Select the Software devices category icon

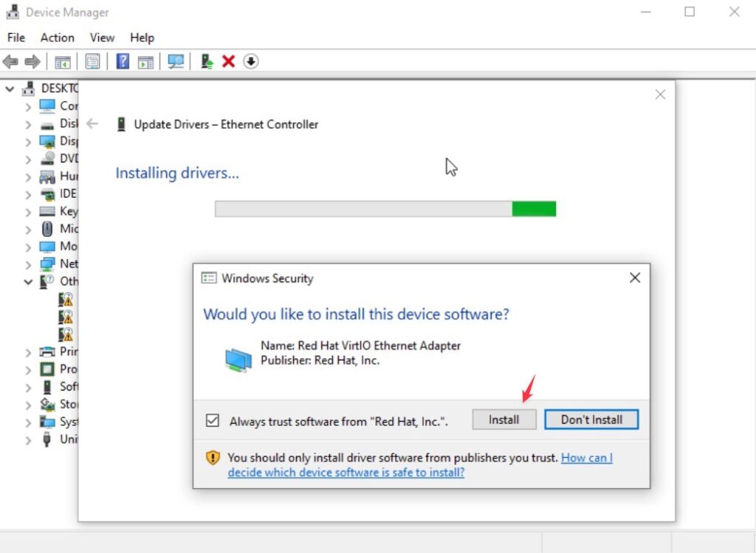tap(47, 387)
